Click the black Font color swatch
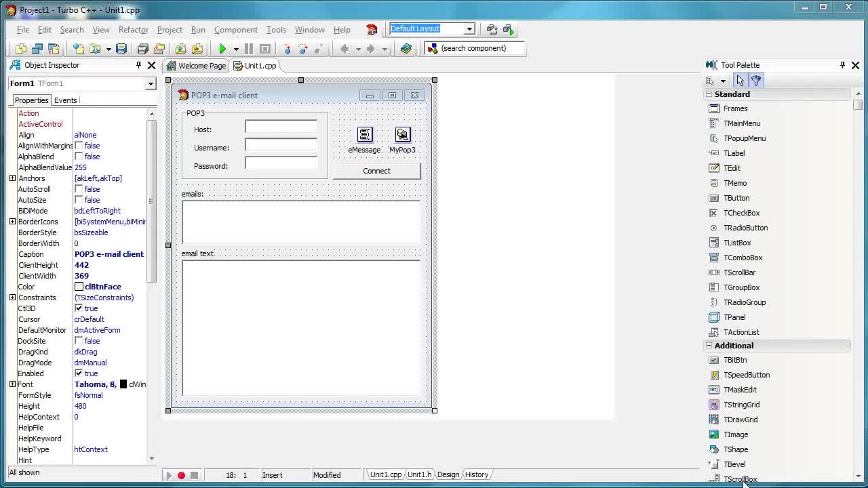This screenshot has width=868, height=488. click(x=123, y=384)
